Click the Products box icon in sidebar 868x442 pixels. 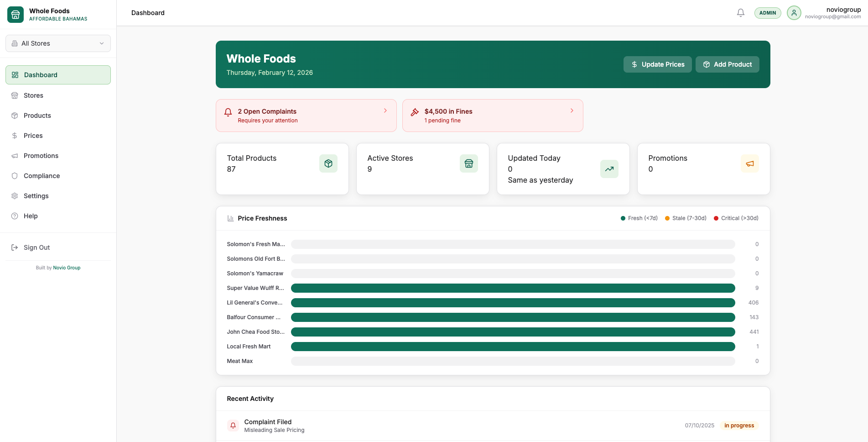(x=15, y=116)
